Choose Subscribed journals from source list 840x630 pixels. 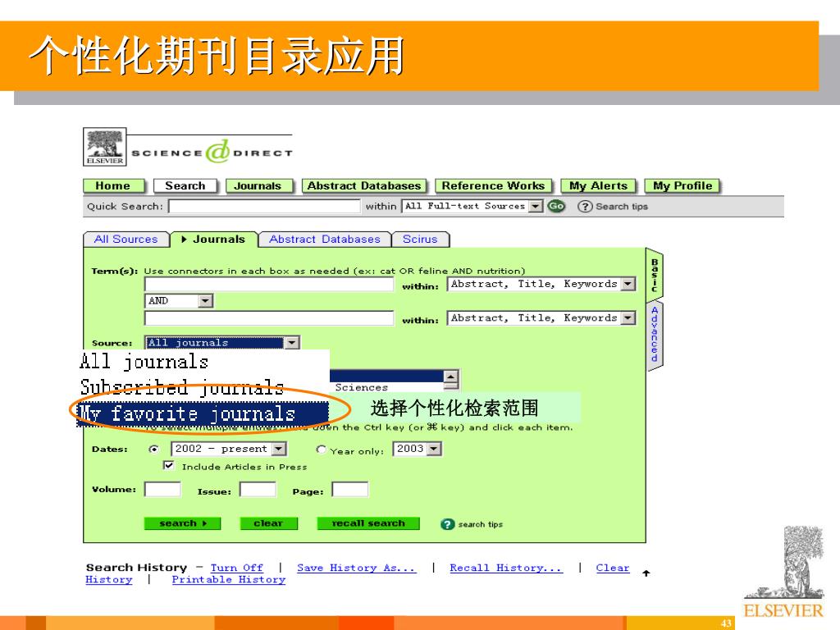click(203, 386)
